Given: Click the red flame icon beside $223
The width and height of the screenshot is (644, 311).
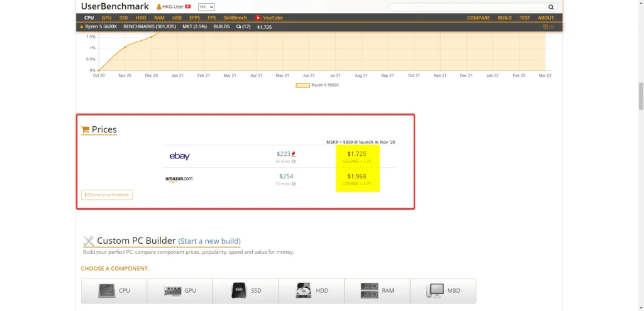Looking at the screenshot, I should 294,154.
